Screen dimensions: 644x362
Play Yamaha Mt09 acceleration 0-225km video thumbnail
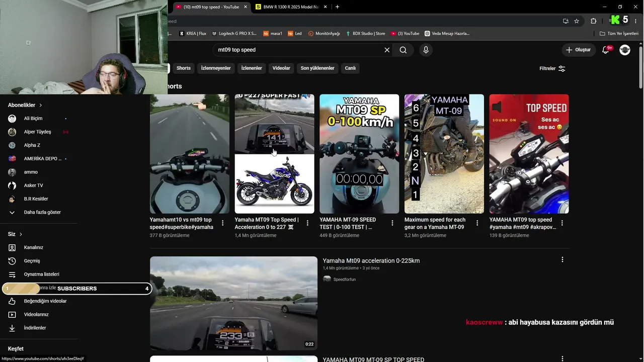click(x=233, y=303)
